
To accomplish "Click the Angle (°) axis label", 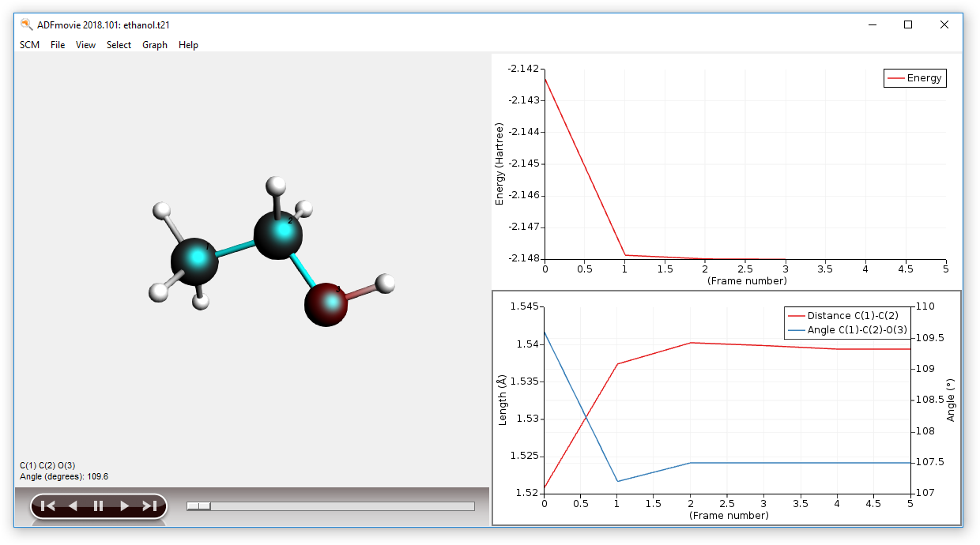I will [x=951, y=400].
